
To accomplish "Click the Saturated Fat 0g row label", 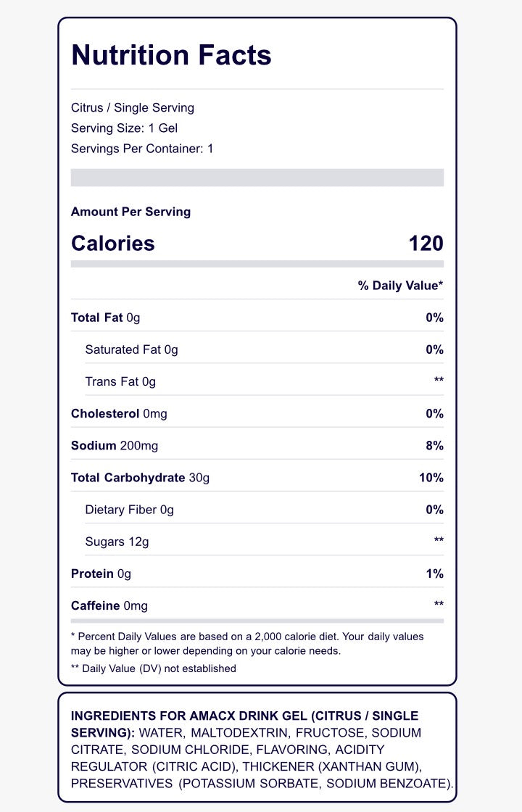I will (131, 349).
